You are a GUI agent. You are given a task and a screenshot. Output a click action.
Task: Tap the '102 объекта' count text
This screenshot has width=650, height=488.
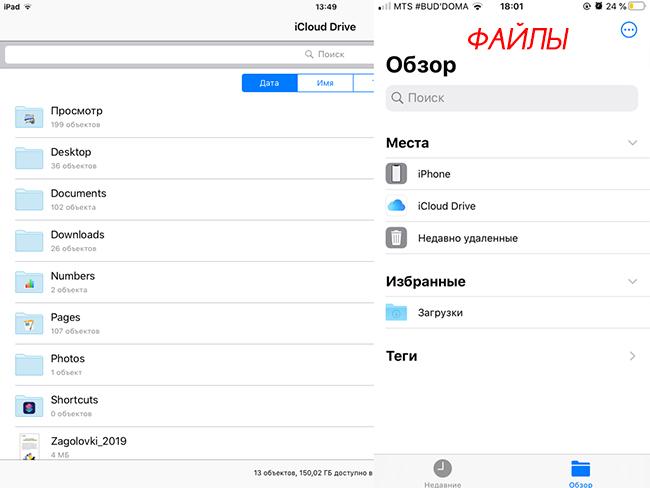(x=73, y=207)
